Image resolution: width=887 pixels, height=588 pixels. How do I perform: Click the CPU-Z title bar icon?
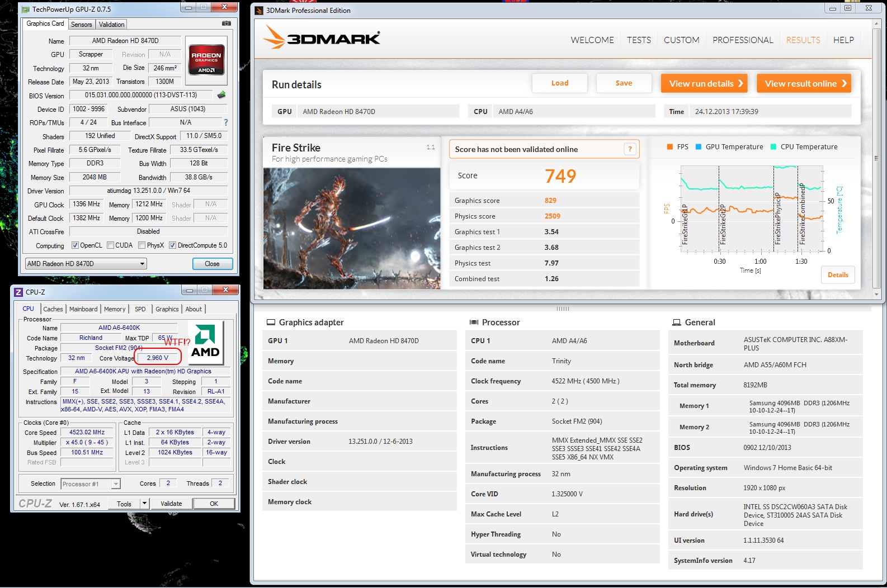point(18,292)
